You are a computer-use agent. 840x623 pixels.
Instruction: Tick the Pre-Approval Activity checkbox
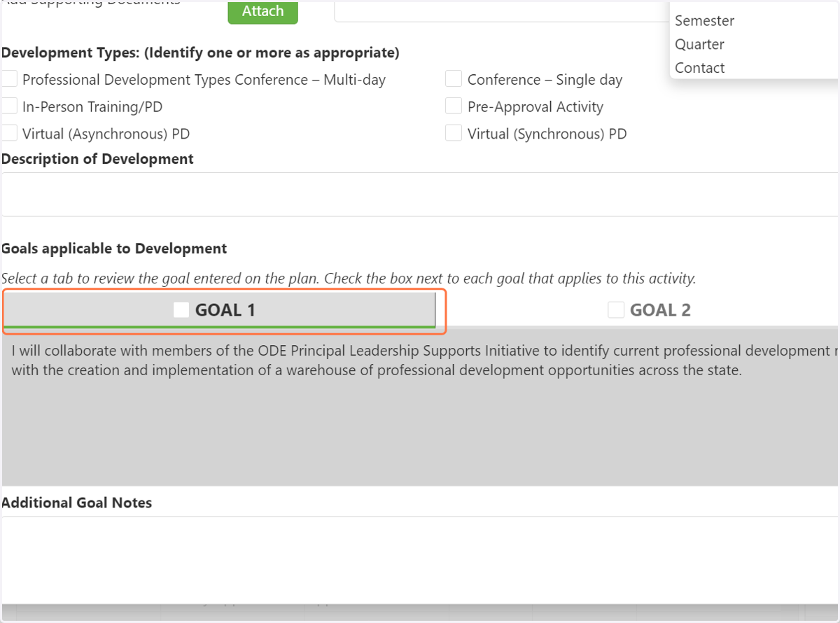(x=454, y=106)
